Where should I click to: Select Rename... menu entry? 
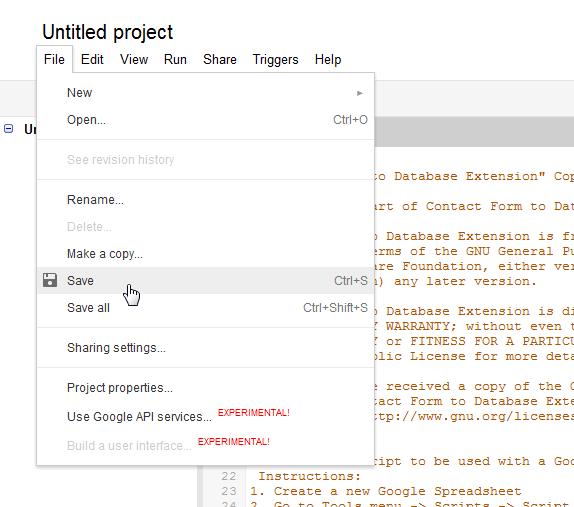click(x=205, y=200)
